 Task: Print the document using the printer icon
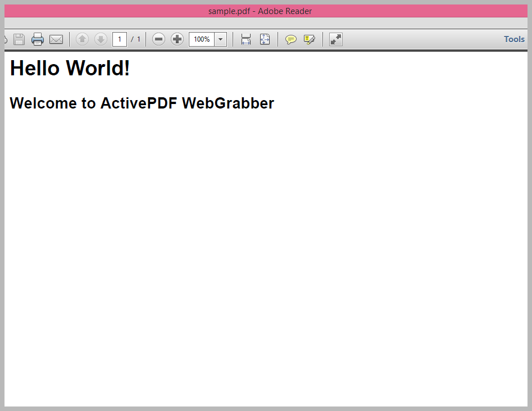coord(37,39)
